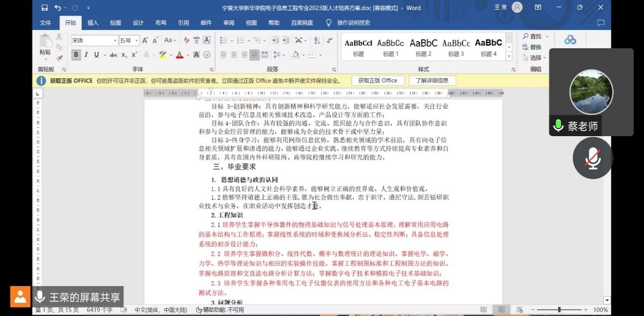Switch to the 布局 (Layout) tab
The width and height of the screenshot is (644, 316).
[161, 23]
